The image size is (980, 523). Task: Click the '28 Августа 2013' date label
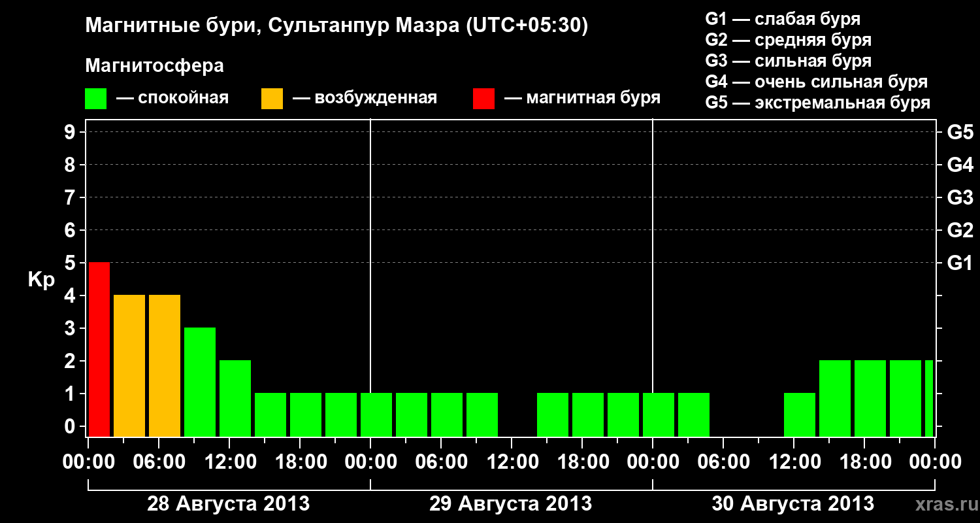coord(228,504)
